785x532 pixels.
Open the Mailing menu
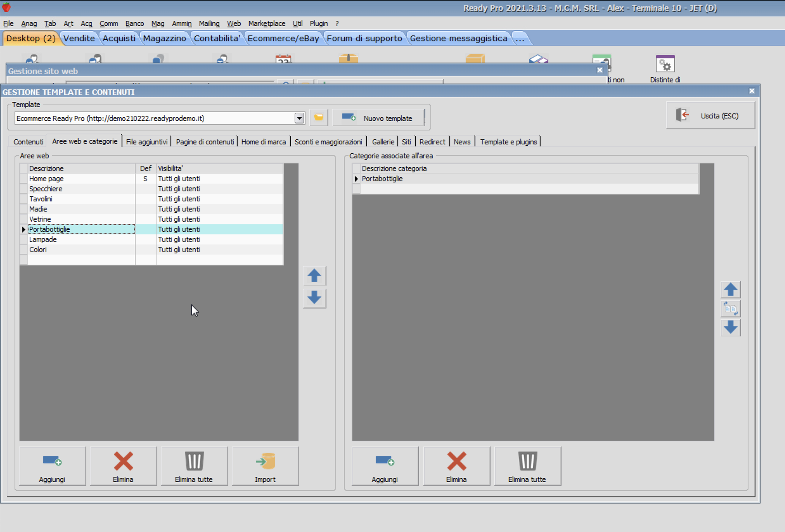[209, 24]
